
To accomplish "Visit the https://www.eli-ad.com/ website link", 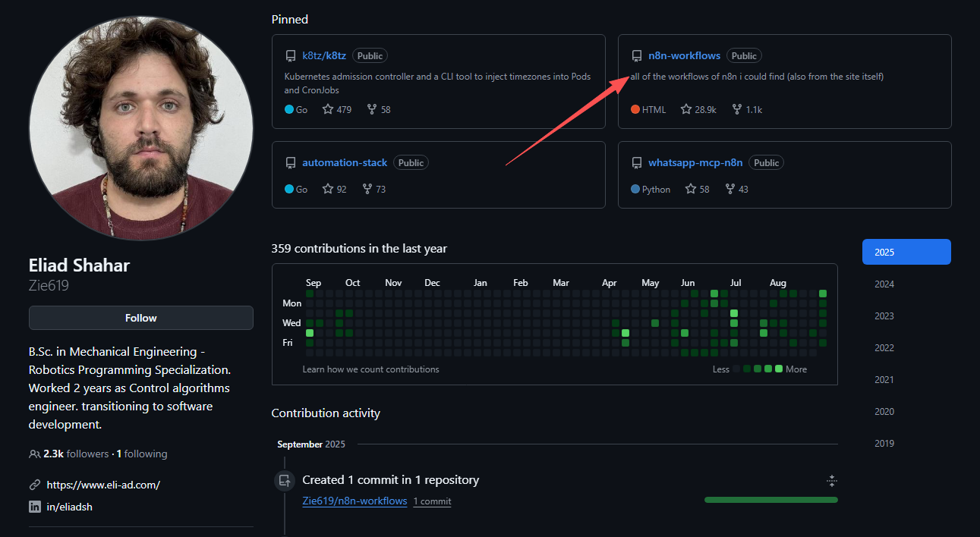I will tap(103, 485).
